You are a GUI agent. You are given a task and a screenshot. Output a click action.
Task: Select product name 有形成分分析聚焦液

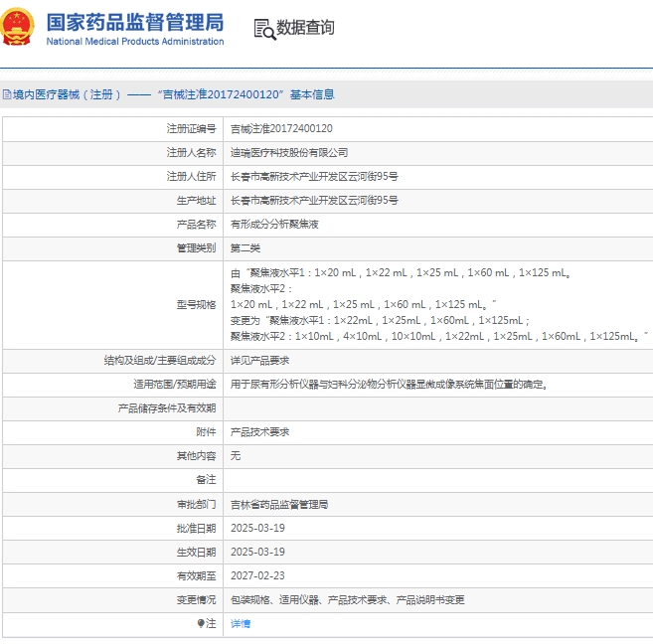274,225
